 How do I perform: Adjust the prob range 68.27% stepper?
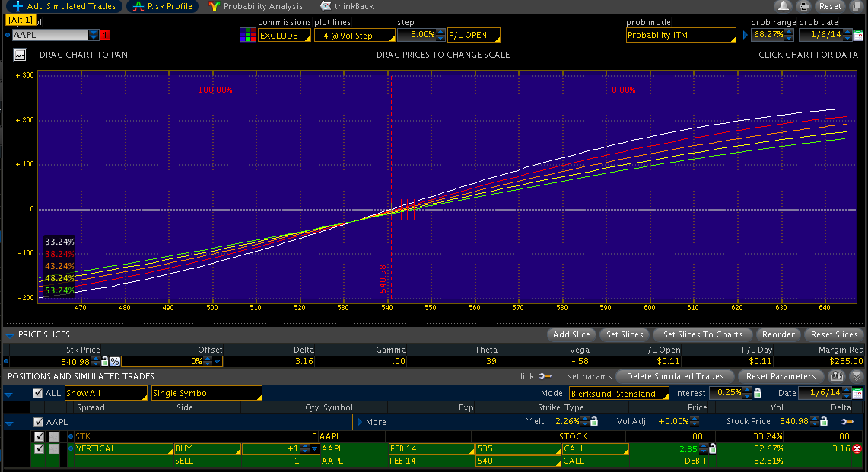click(x=790, y=35)
